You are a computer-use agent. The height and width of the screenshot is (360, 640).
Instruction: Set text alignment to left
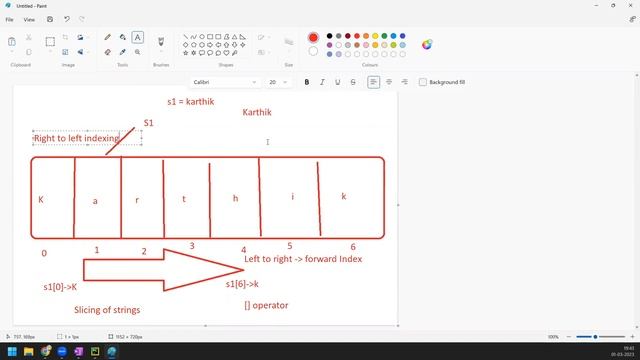(373, 82)
